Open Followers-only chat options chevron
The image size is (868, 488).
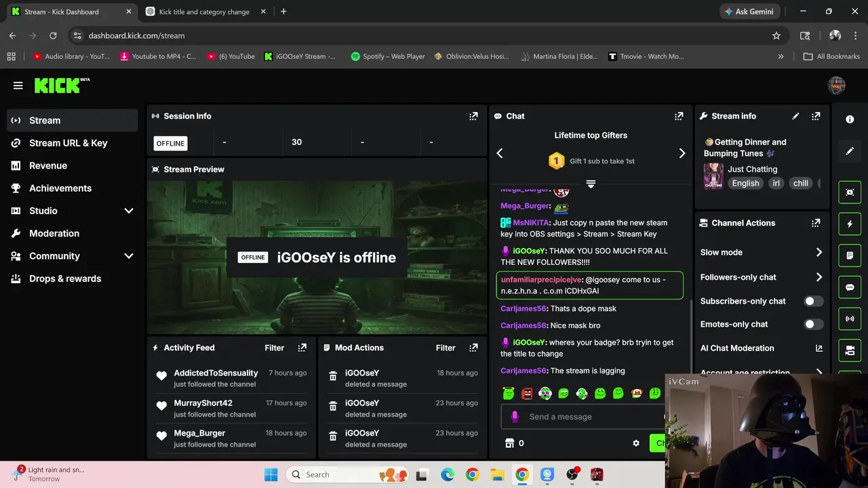pos(818,277)
